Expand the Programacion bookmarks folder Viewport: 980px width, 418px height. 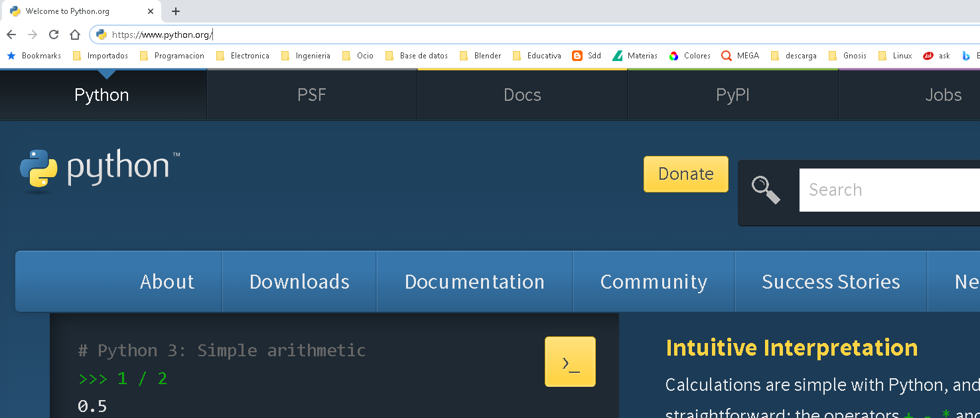172,56
